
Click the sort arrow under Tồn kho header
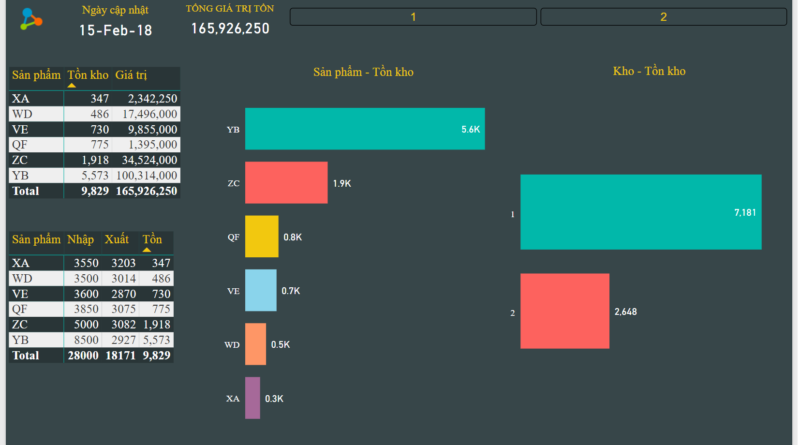[72, 87]
